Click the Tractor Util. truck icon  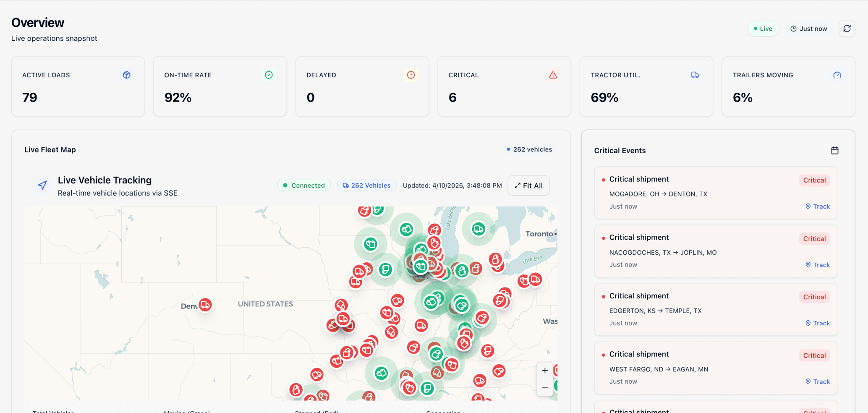[x=695, y=75]
